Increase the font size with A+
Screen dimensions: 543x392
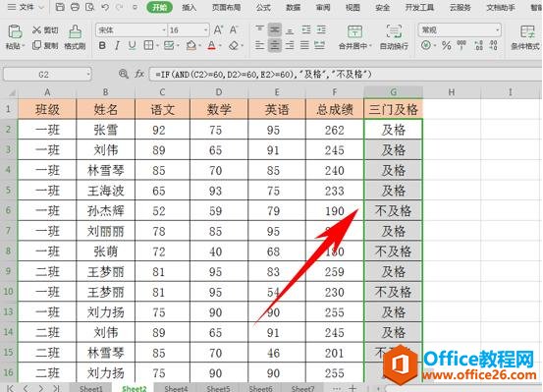pyautogui.click(x=218, y=29)
